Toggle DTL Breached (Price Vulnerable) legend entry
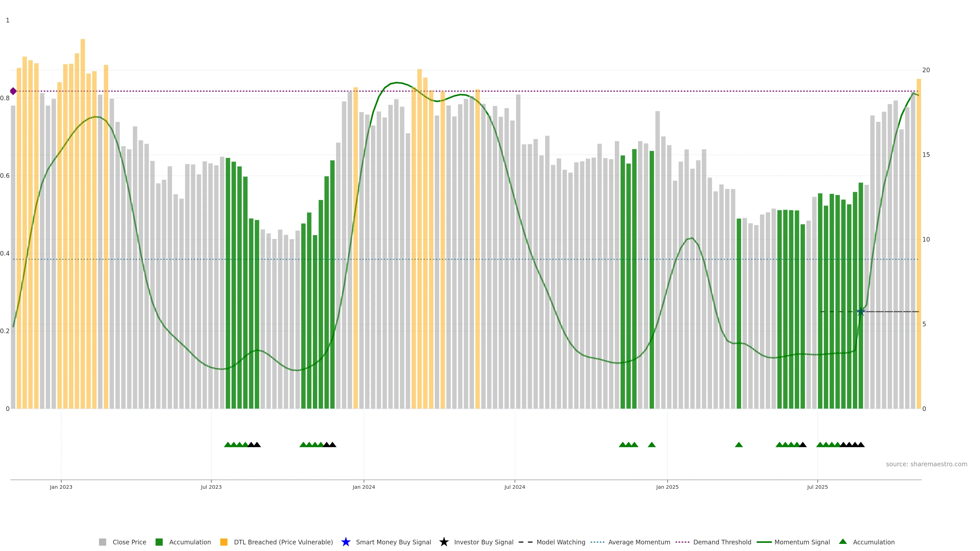This screenshot has width=980, height=551. click(283, 542)
